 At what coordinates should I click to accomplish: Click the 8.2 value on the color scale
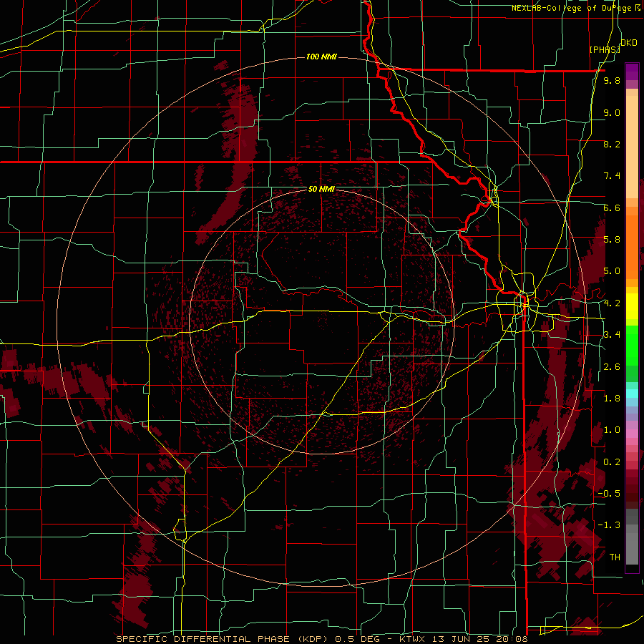[x=612, y=144]
